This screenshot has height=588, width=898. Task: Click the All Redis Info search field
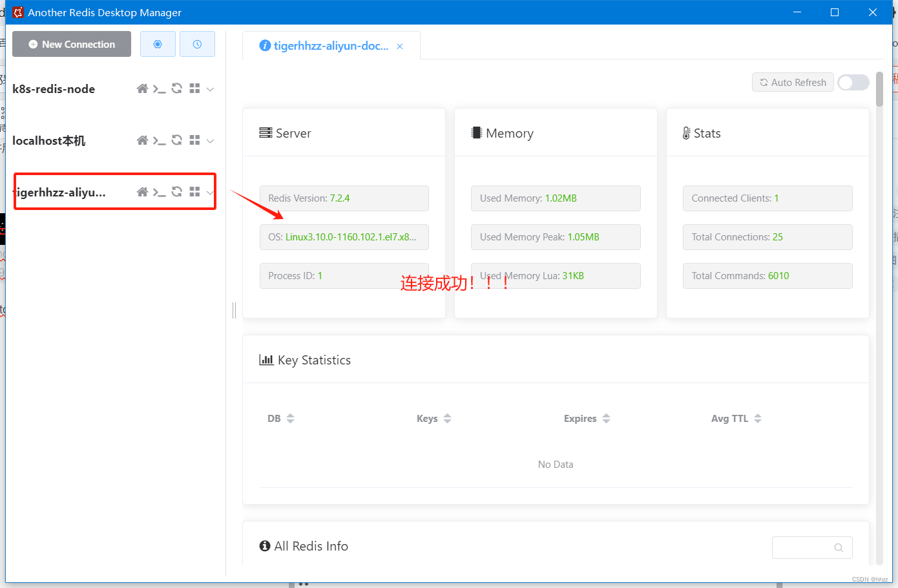[x=812, y=547]
